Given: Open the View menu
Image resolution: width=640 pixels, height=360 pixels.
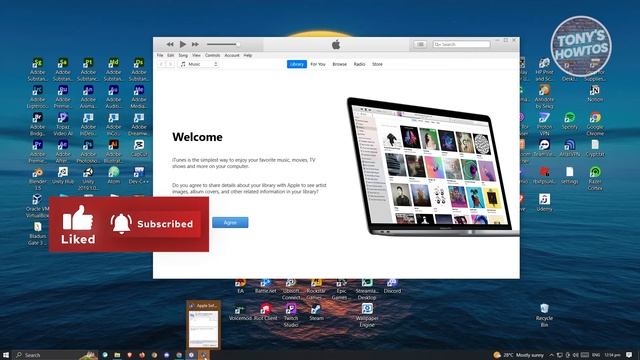Looking at the screenshot, I should click(196, 55).
